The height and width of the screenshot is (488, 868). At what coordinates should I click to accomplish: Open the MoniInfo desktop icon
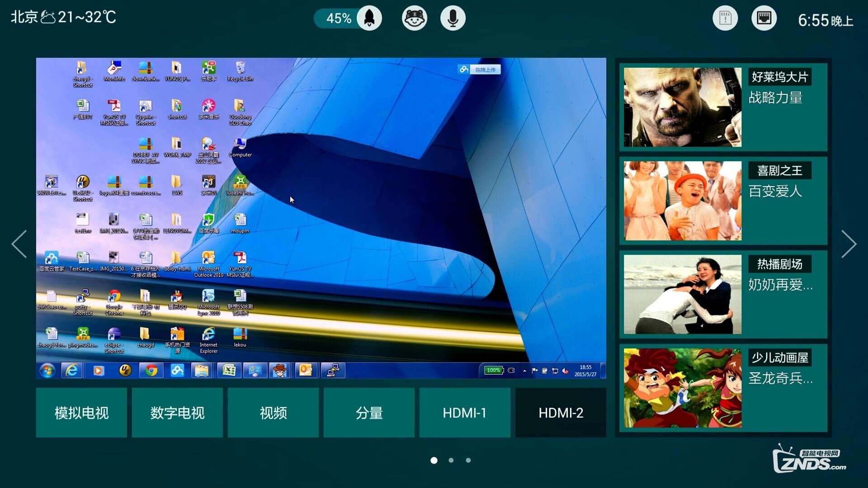[114, 71]
